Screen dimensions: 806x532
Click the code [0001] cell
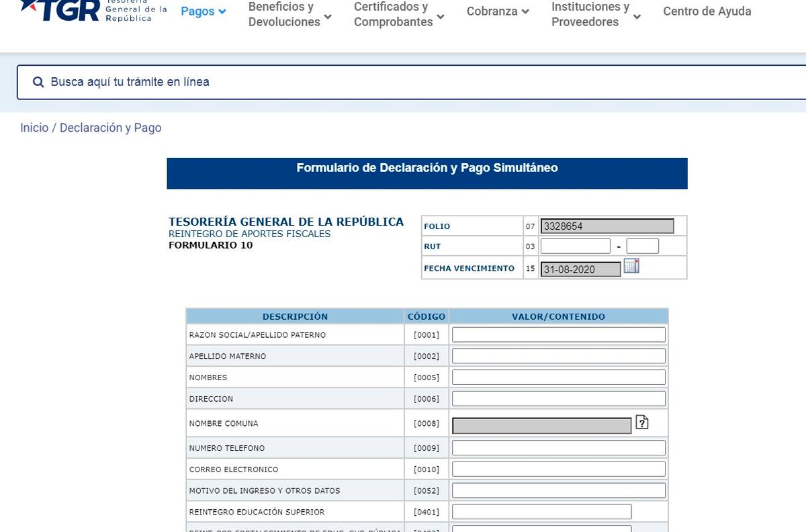coord(427,335)
